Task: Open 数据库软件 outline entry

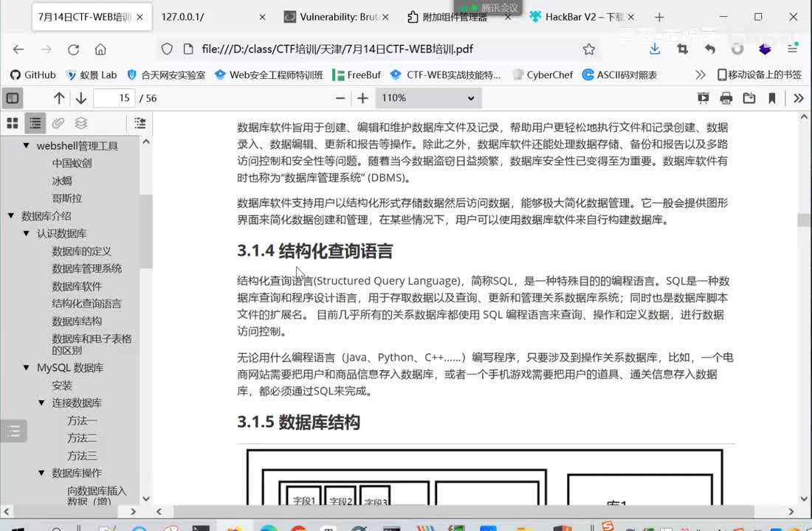Action: (77, 286)
